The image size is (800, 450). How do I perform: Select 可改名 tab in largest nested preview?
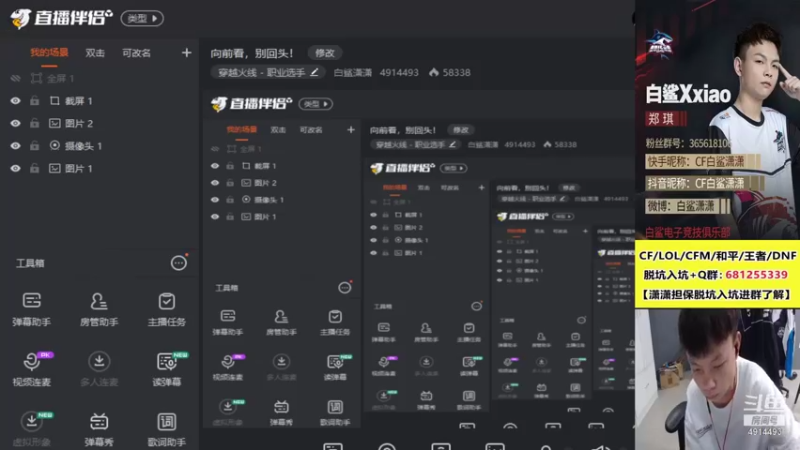click(x=311, y=130)
